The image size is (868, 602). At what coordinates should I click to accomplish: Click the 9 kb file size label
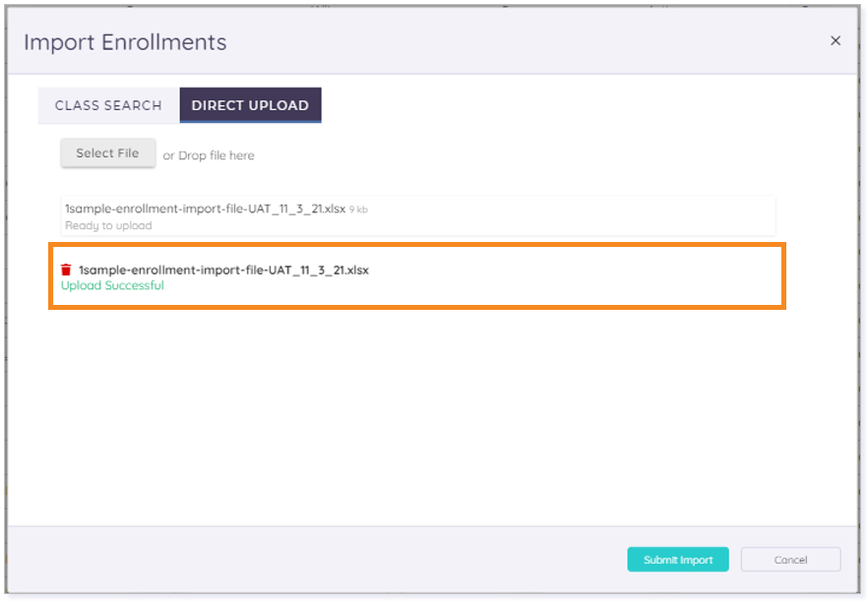[x=358, y=210]
